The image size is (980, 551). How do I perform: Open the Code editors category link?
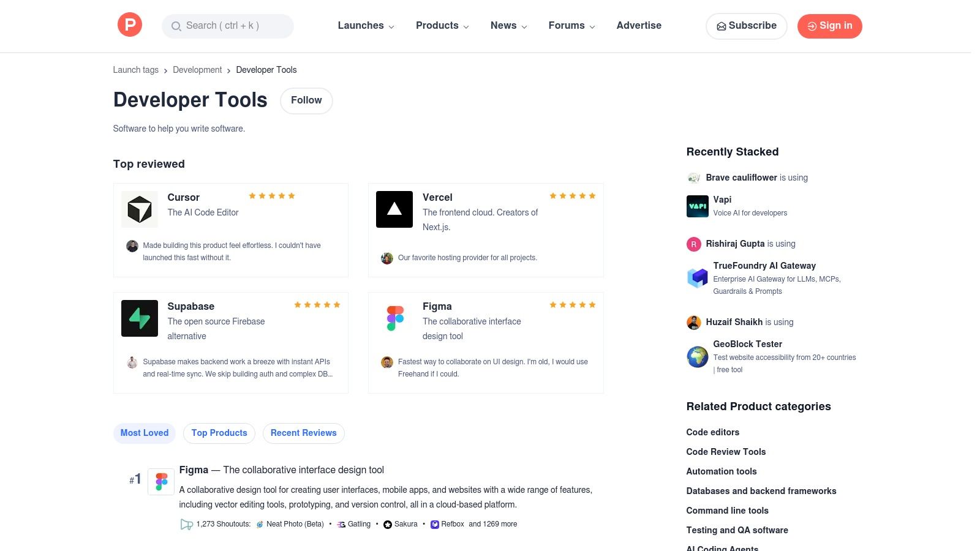pyautogui.click(x=712, y=432)
